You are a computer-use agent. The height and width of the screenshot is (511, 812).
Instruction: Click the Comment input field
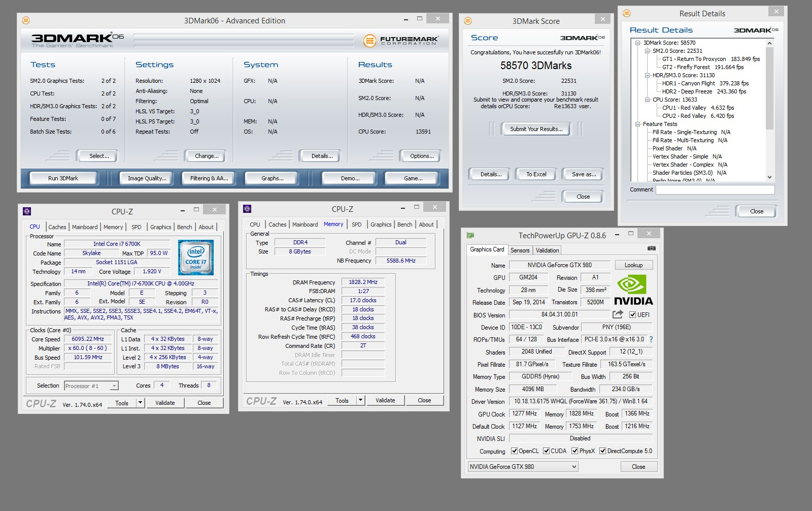coord(715,189)
